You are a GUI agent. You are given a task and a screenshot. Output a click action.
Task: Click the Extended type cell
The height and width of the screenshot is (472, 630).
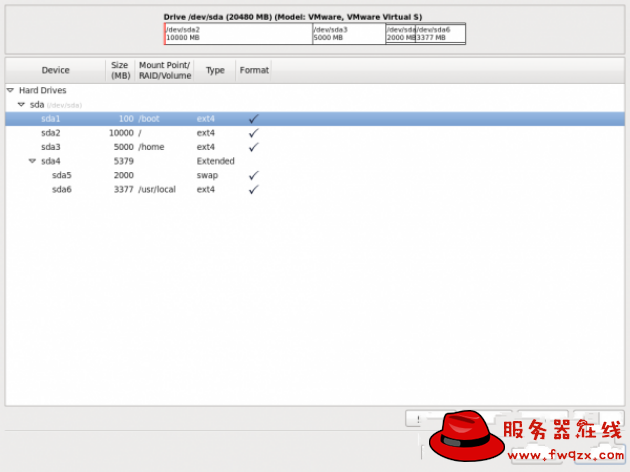click(x=215, y=161)
